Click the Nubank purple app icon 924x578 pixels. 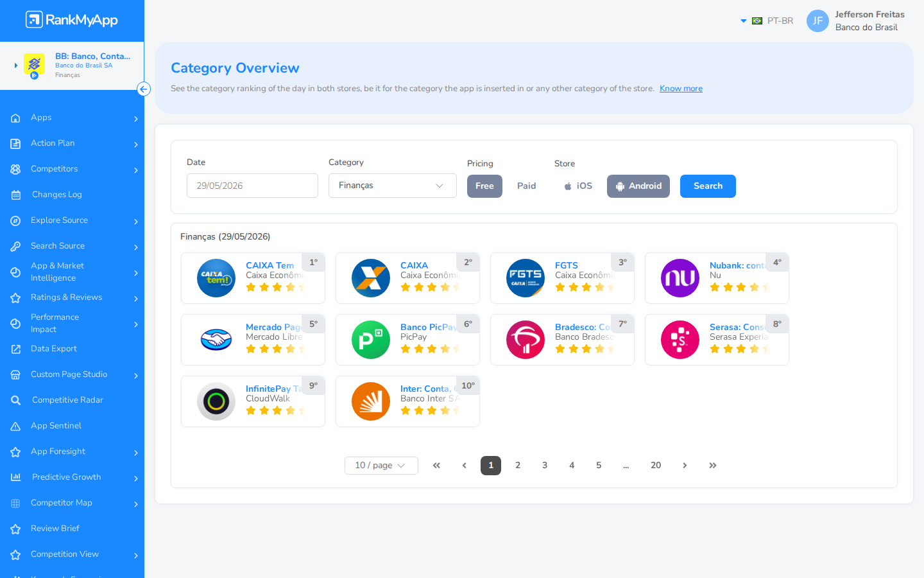680,278
